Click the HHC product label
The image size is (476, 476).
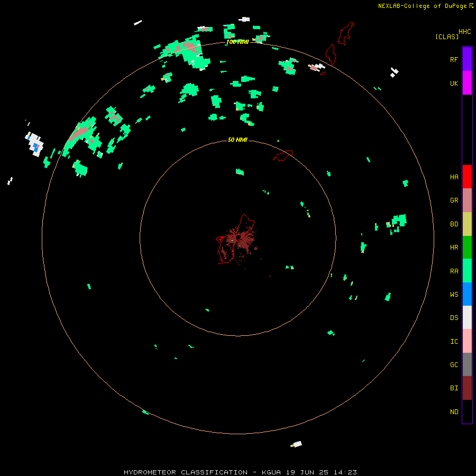pos(464,32)
